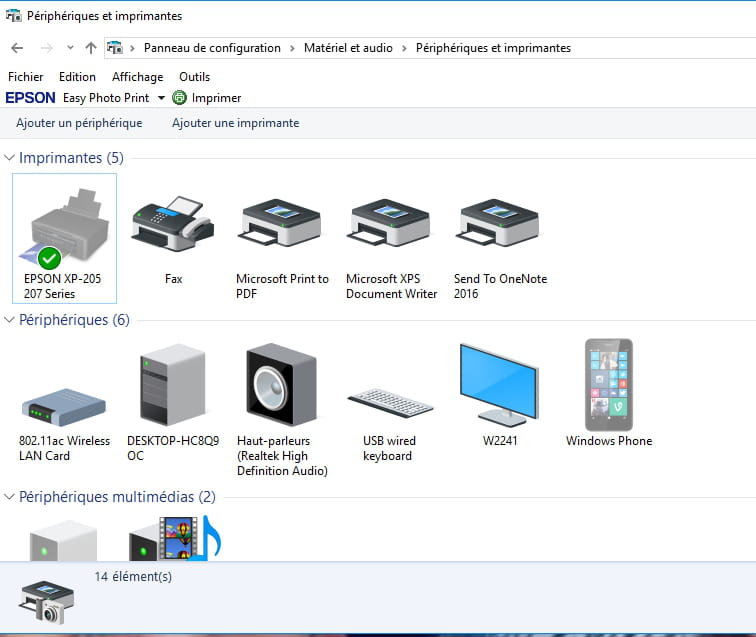Click the printer and camera icon in details pane
Screen dimensions: 756x637
point(46,603)
